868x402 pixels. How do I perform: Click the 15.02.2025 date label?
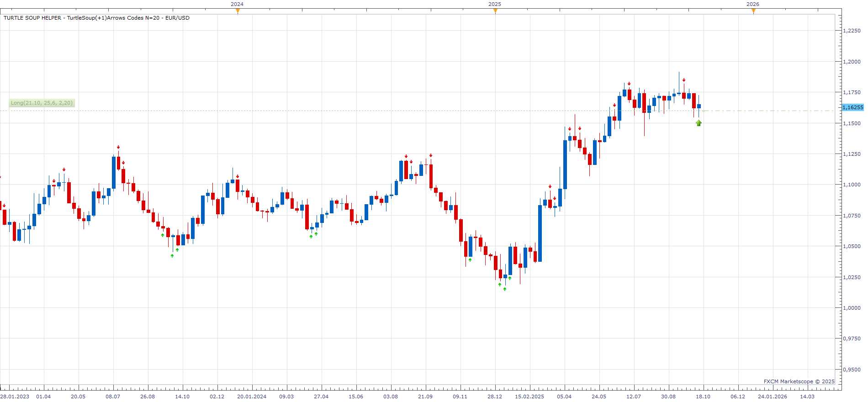[529, 397]
